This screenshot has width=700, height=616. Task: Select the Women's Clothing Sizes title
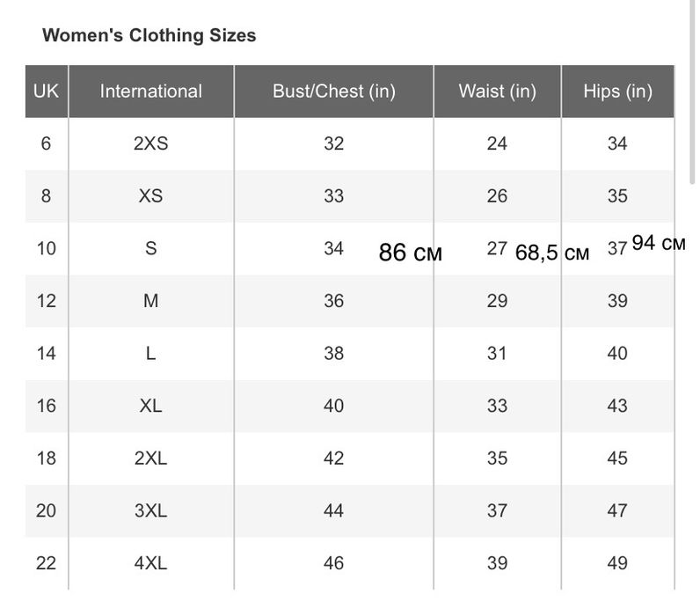149,36
